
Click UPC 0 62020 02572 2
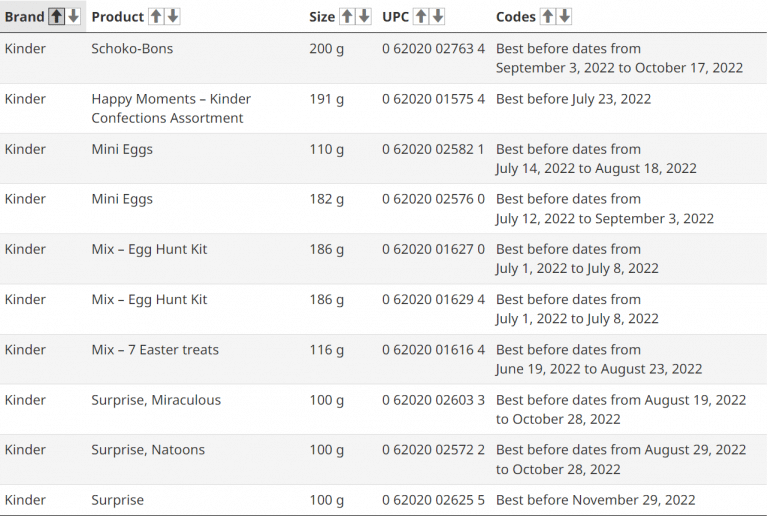pyautogui.click(x=433, y=450)
